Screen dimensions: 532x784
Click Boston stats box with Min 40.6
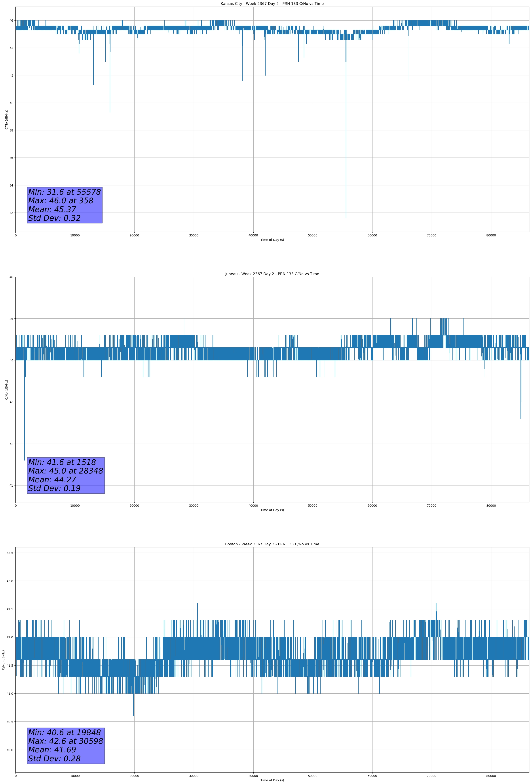pos(66,746)
